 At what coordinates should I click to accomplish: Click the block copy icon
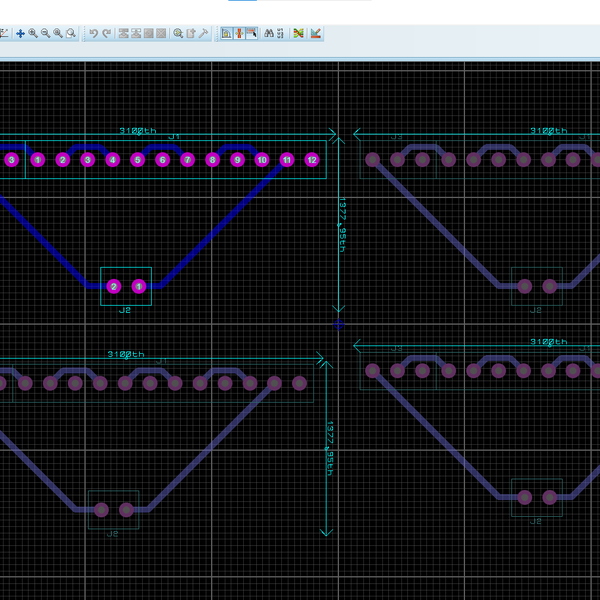coord(124,33)
